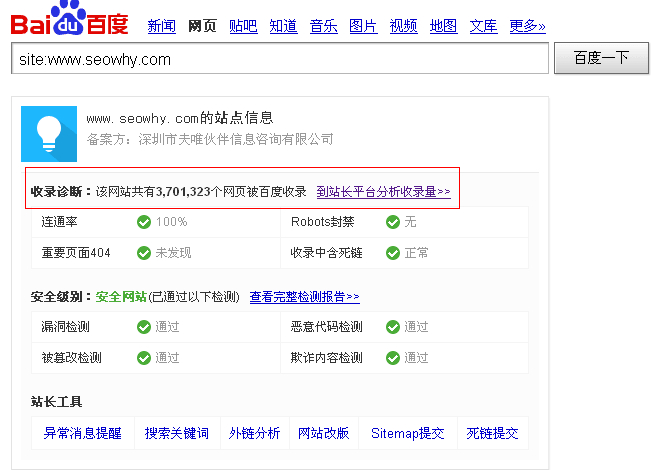
Task: Click green check beside Robots封禁 无
Action: coord(393,222)
